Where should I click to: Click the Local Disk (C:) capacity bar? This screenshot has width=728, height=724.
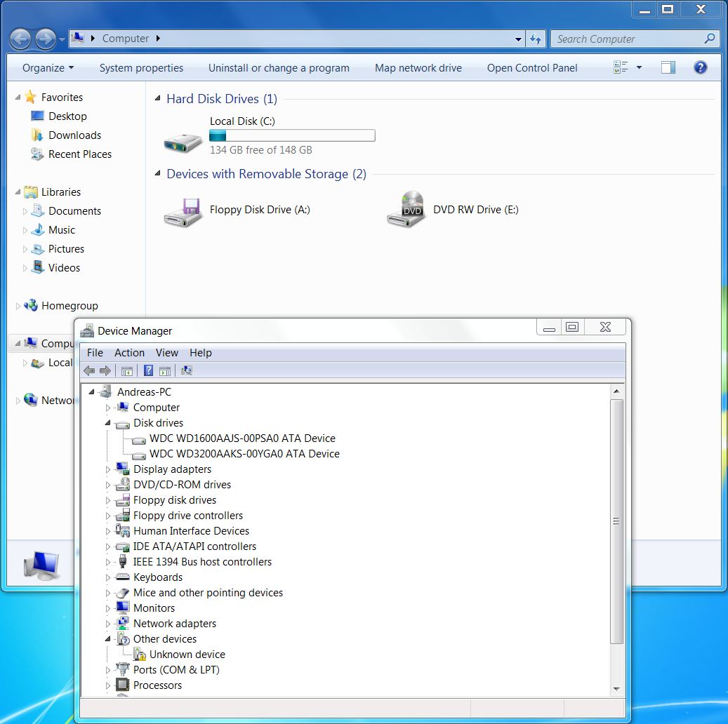(292, 135)
